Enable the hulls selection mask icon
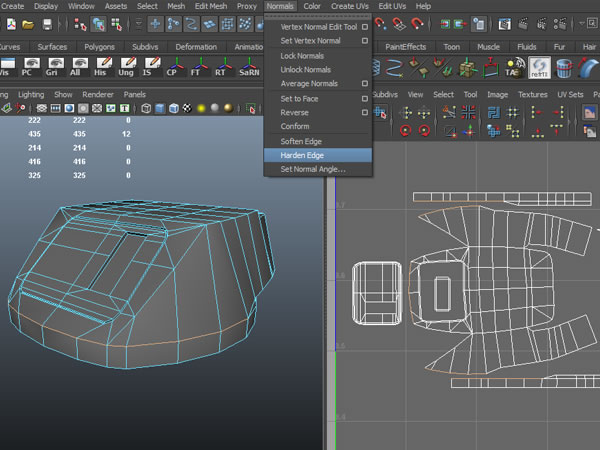This screenshot has height=450, width=600. pos(227,24)
